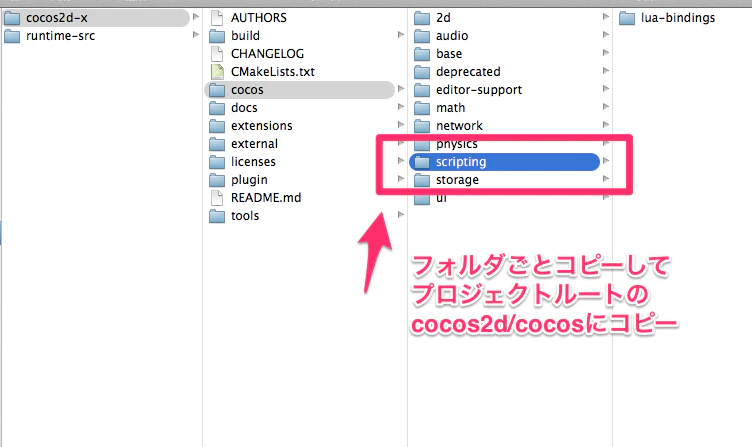Expand arrow beside deprecated folder

(606, 71)
